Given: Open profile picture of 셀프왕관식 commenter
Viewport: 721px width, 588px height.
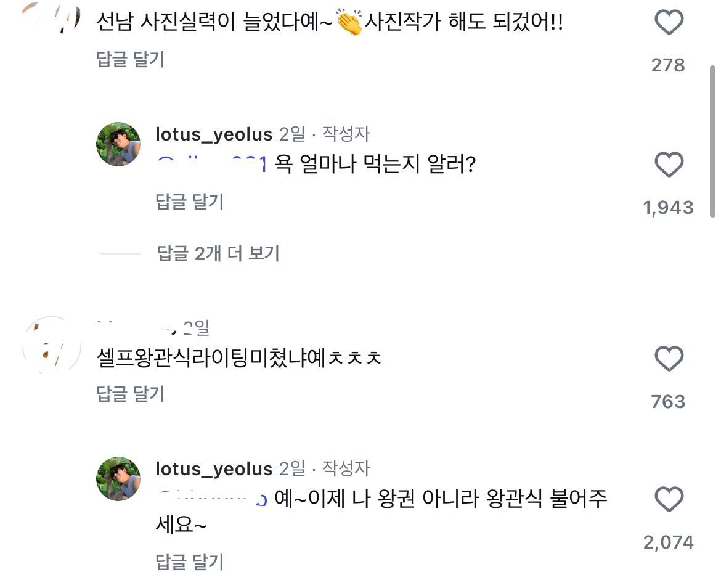Looking at the screenshot, I should (52, 345).
